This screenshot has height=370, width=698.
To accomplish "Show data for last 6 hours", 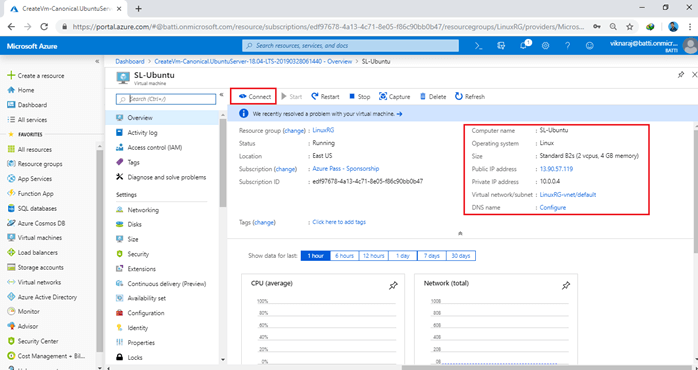I will [x=345, y=256].
